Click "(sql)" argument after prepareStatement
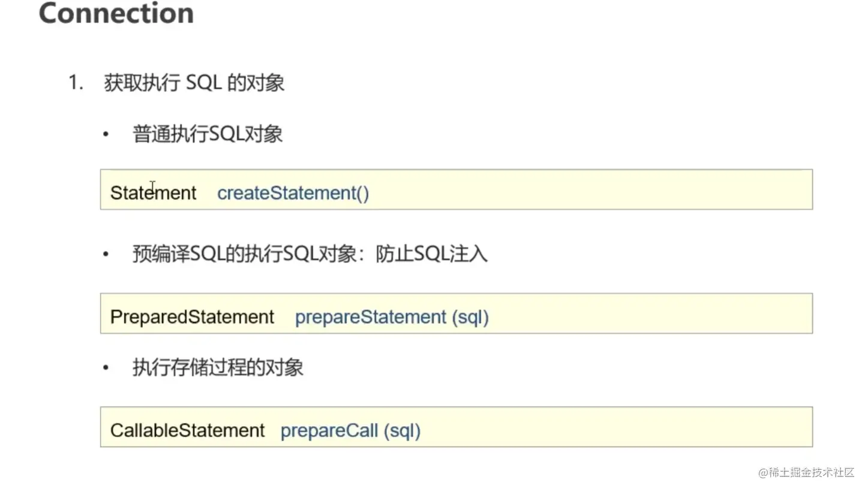Image resolution: width=868 pixels, height=492 pixels. 470,317
